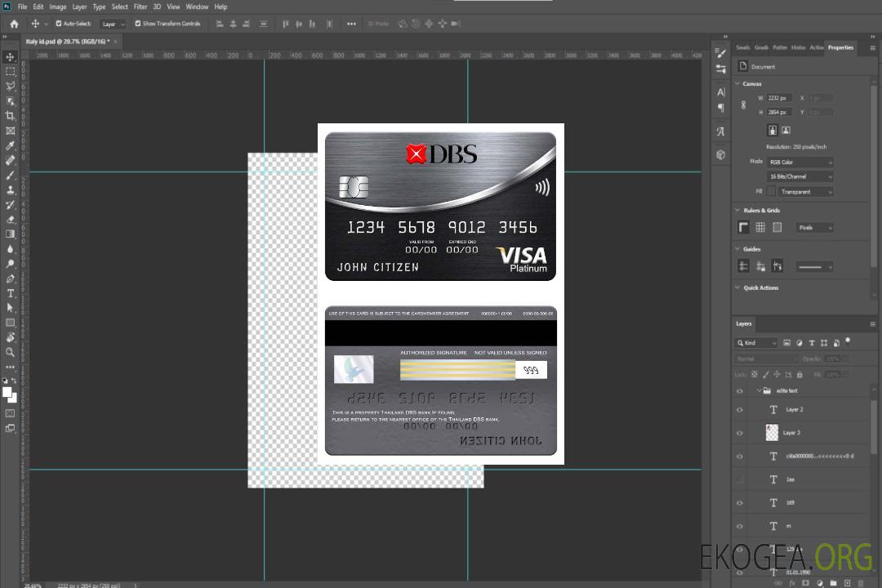882x588 pixels.
Task: Set canvas to landscape orientation
Action: 786,131
